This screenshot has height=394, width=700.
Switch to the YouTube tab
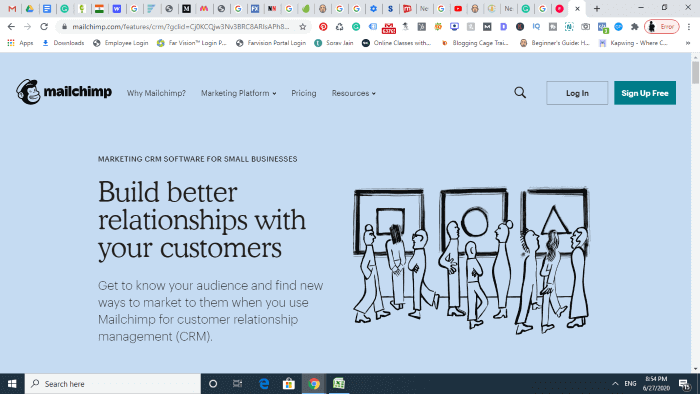[x=458, y=8]
